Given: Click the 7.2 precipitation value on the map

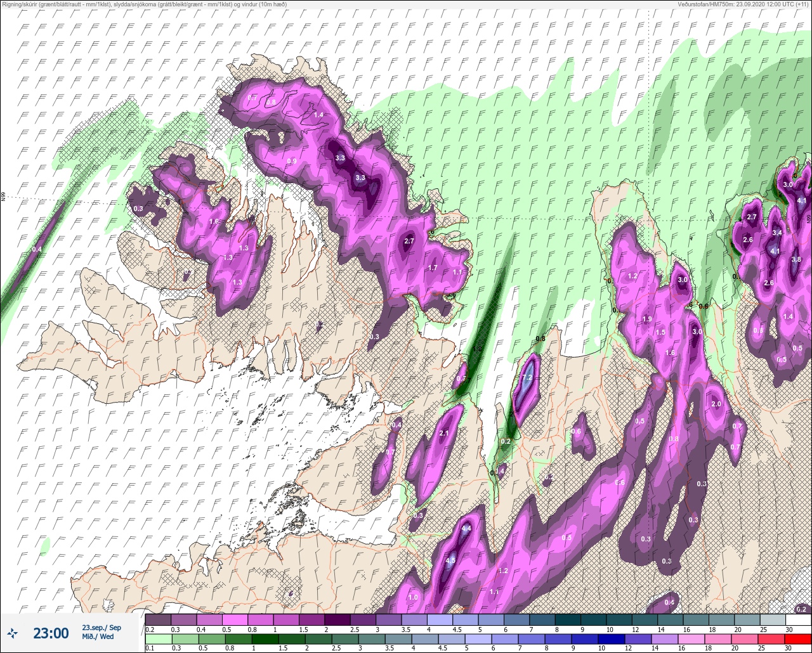Looking at the screenshot, I should tap(527, 378).
